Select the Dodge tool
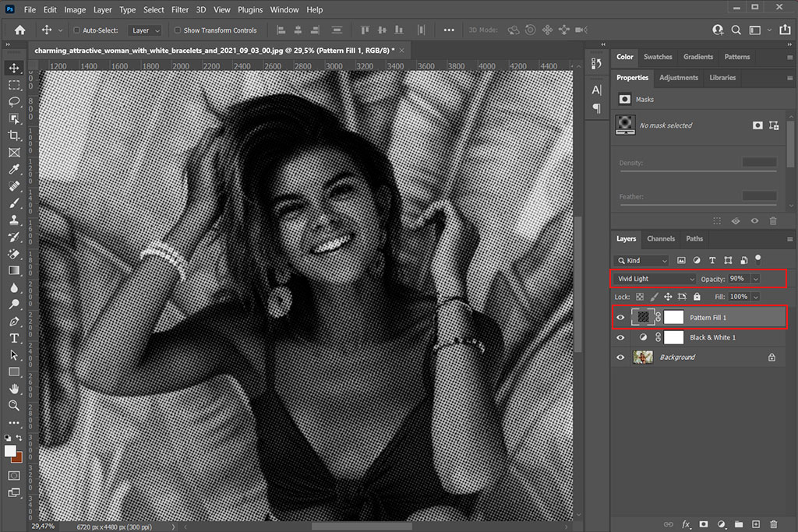This screenshot has width=798, height=532. [14, 304]
